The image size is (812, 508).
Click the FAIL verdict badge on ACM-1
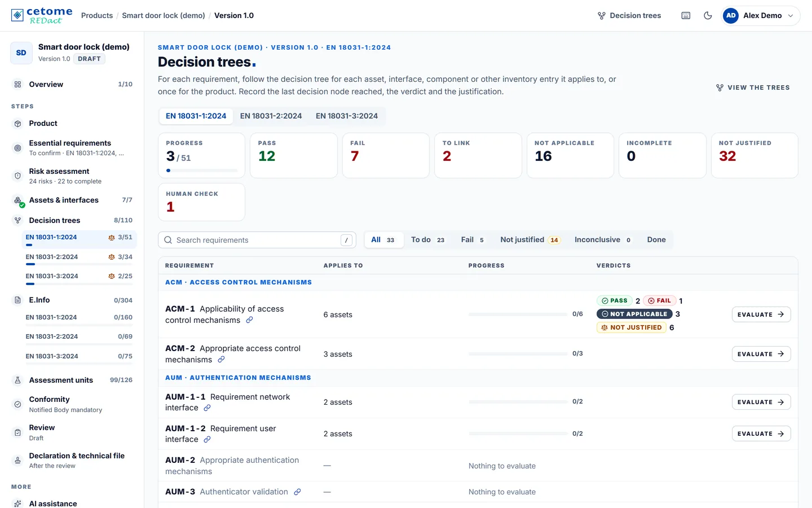click(659, 301)
